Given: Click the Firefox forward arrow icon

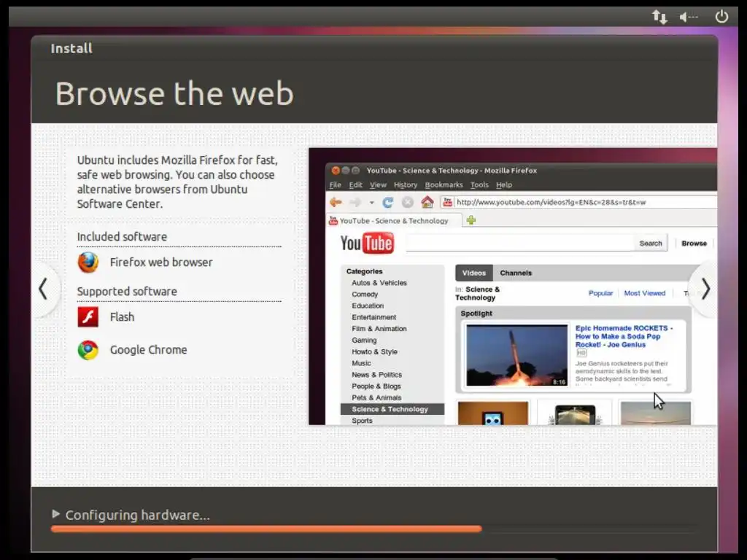Looking at the screenshot, I should (355, 203).
